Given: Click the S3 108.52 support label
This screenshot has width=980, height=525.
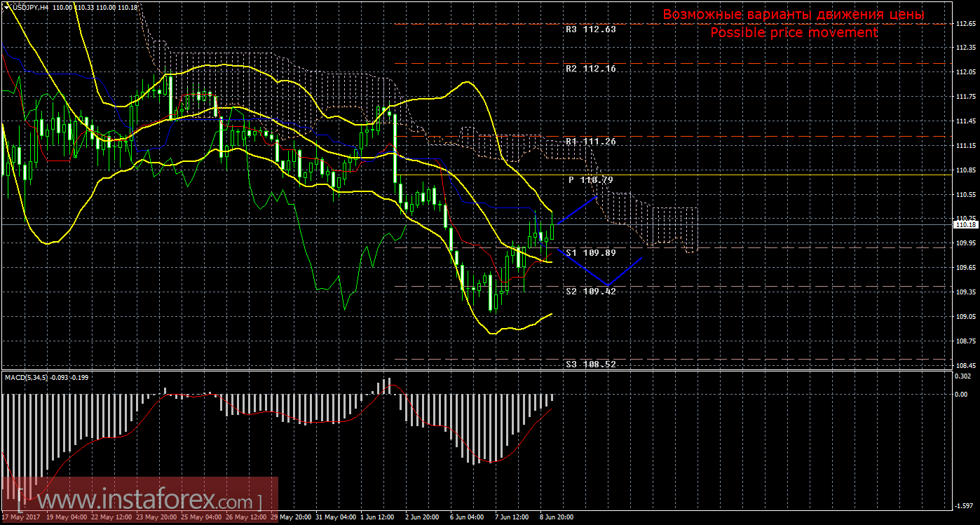Looking at the screenshot, I should click(590, 364).
